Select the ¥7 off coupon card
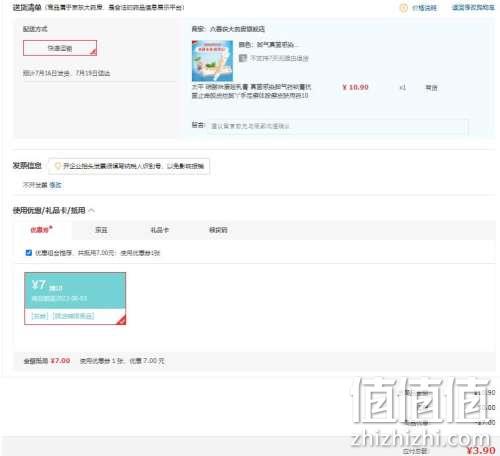500x456 pixels. [x=75, y=298]
